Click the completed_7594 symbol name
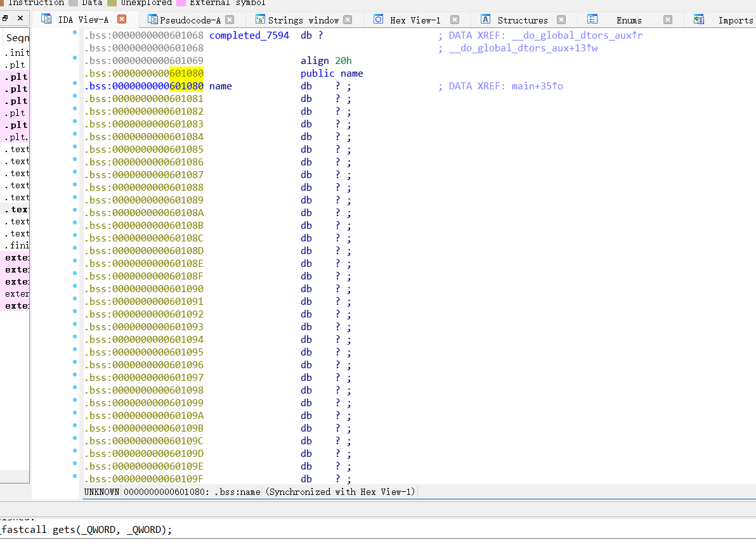The height and width of the screenshot is (545, 756). coord(249,35)
